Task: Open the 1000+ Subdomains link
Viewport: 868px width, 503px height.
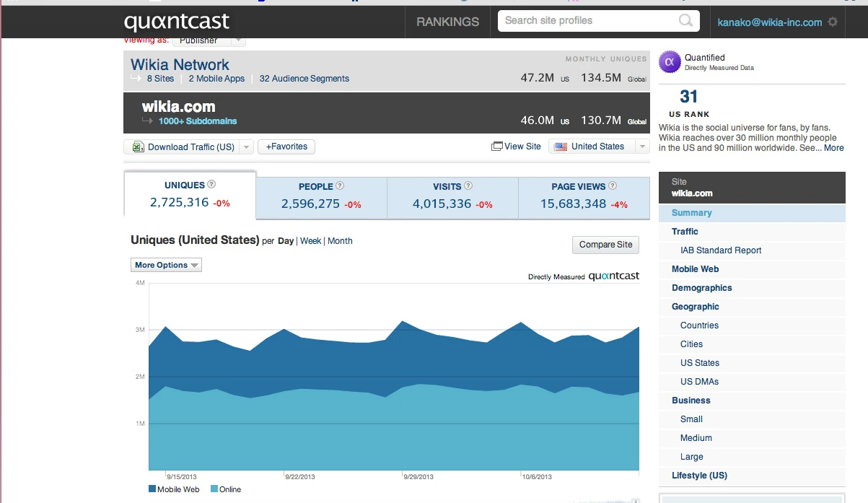Action: coord(198,121)
